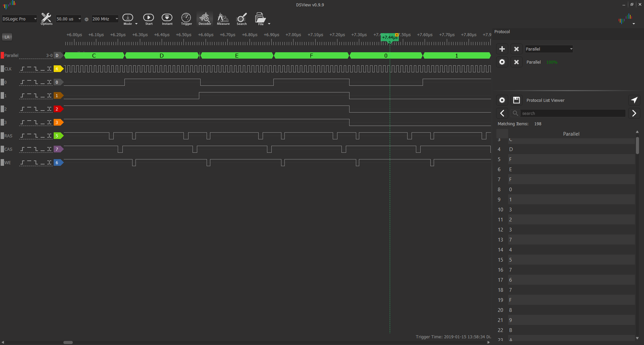The height and width of the screenshot is (345, 644).
Task: Open the Measure tool
Action: 223,19
